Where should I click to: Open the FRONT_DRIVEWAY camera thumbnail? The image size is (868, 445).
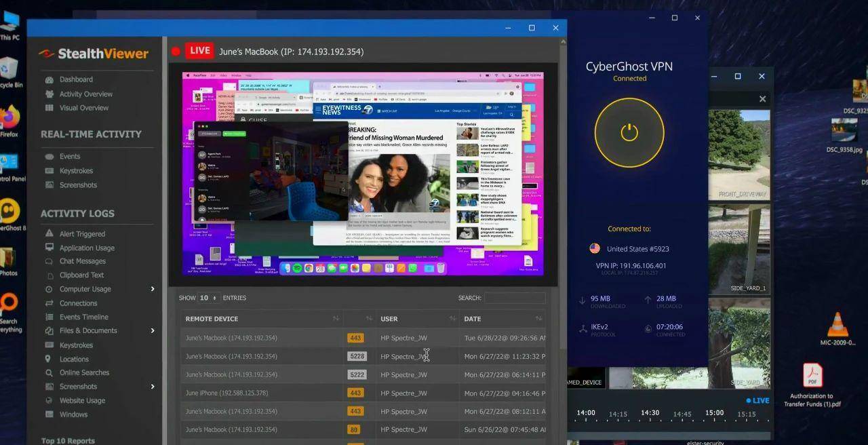(x=739, y=154)
